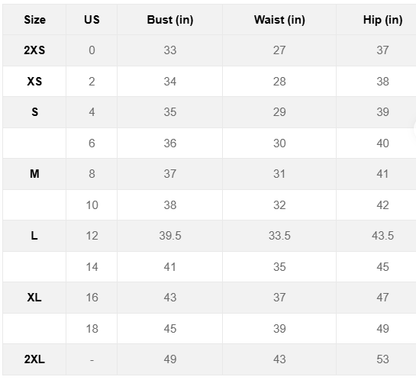Viewport: 416px width, 380px height.
Task: Select the 2XL size label
Action: (34, 359)
